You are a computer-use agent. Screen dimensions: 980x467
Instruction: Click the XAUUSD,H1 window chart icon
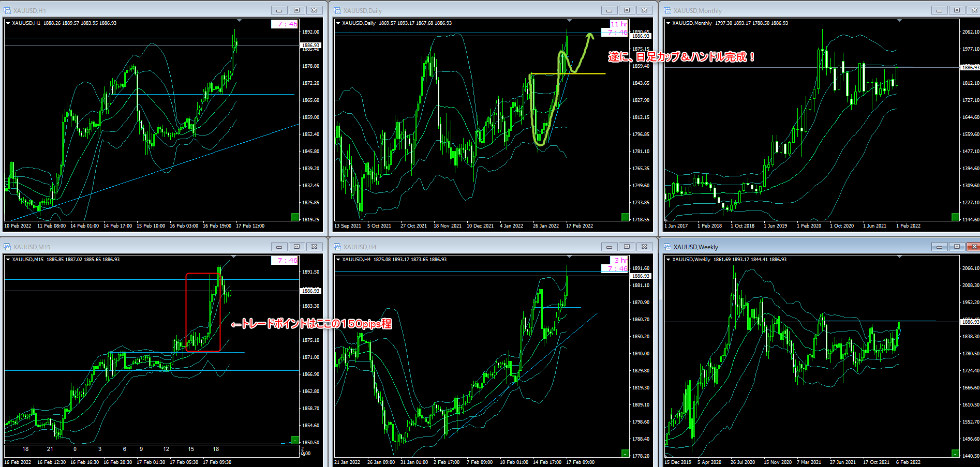tap(7, 10)
